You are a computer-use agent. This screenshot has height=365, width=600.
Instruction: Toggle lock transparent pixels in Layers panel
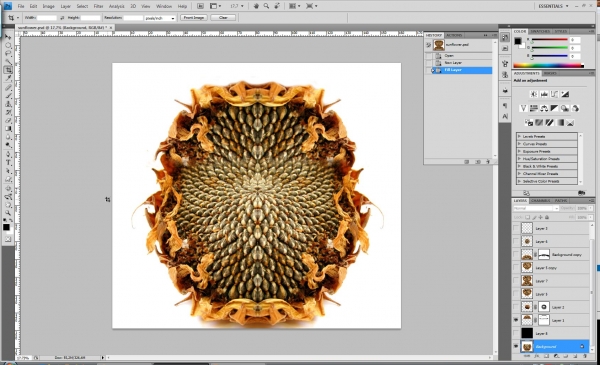coord(527,217)
